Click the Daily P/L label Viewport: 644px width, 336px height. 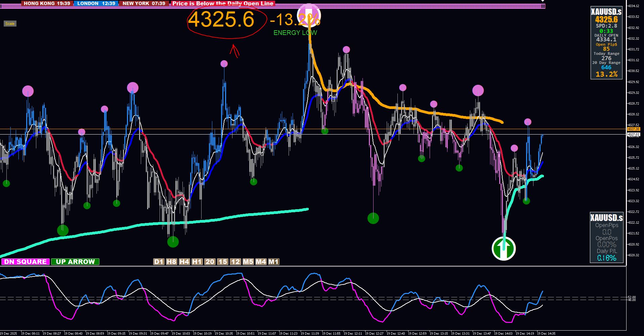coord(607,251)
